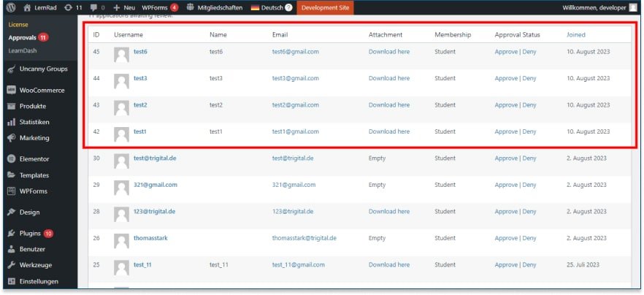
Task: Click avatar thumbnail of user thomasstark
Action: click(121, 241)
